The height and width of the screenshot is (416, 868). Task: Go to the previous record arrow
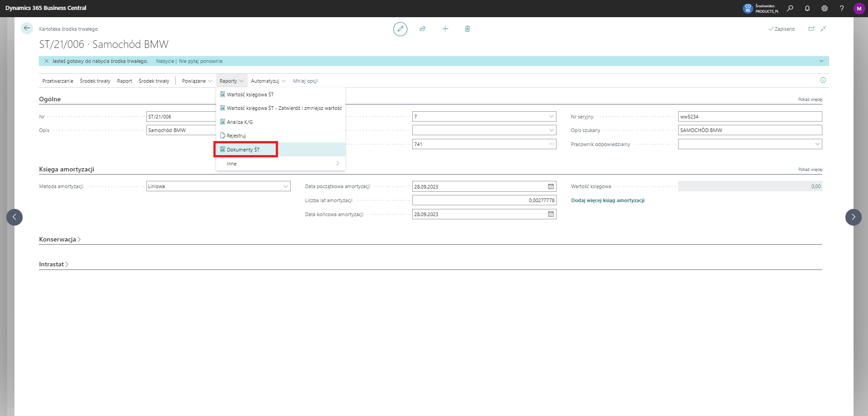pos(14,217)
